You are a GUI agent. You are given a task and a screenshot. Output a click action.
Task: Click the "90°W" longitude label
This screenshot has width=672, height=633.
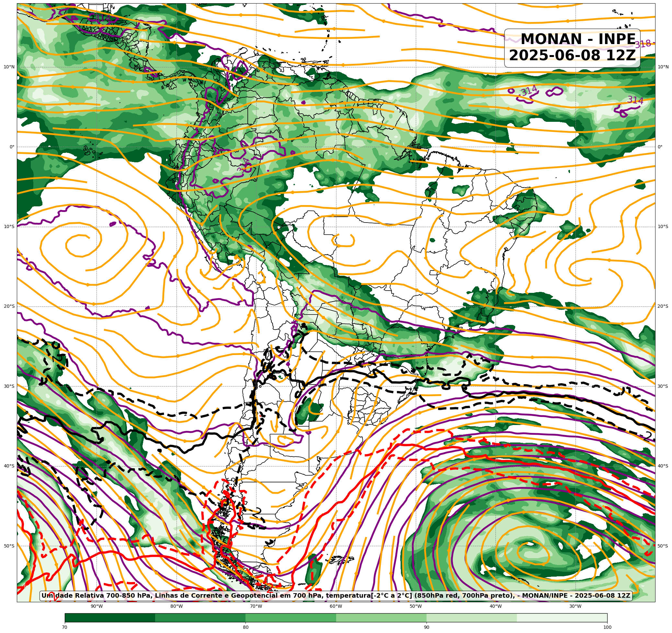coord(97,606)
